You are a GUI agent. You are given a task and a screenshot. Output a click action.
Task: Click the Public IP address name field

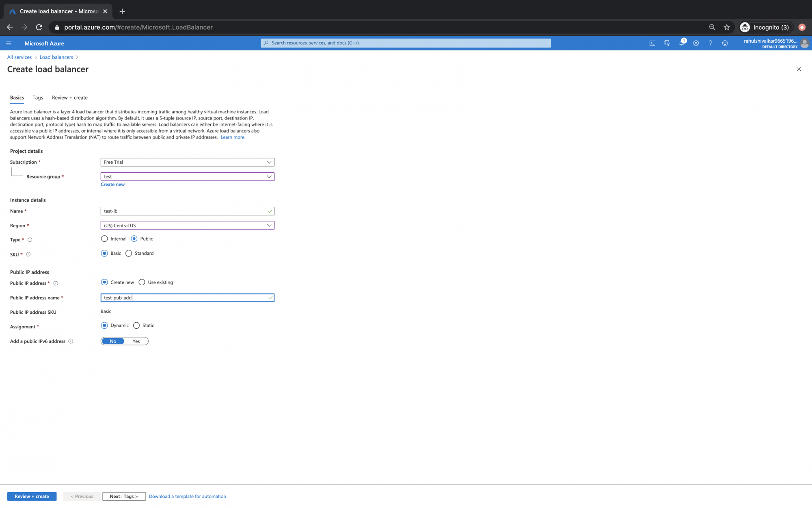183,298
